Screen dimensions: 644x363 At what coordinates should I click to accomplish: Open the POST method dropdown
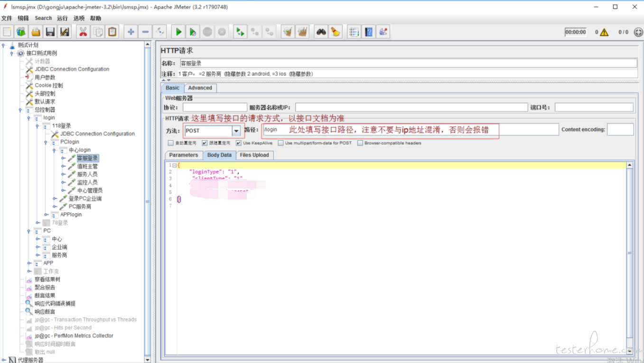click(236, 131)
